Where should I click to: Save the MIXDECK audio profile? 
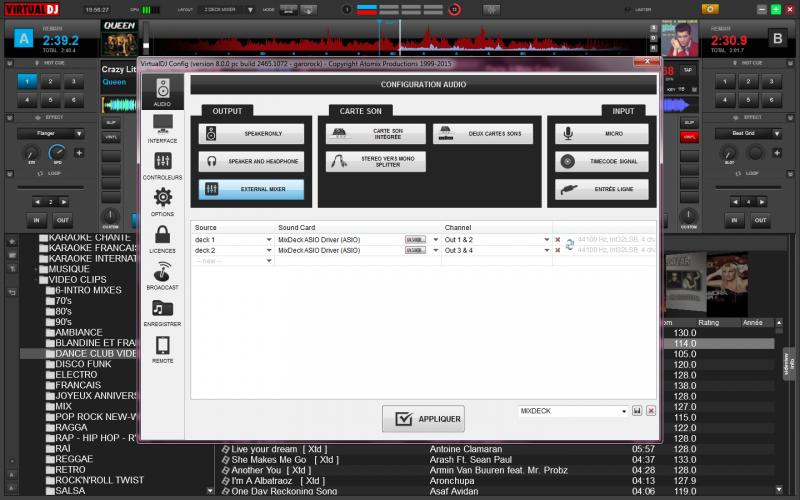(x=637, y=411)
